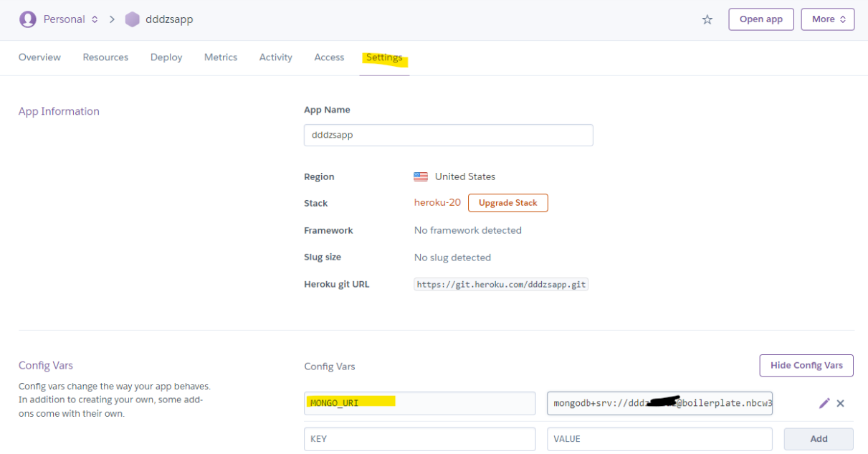Click the App Name input field

tap(449, 135)
